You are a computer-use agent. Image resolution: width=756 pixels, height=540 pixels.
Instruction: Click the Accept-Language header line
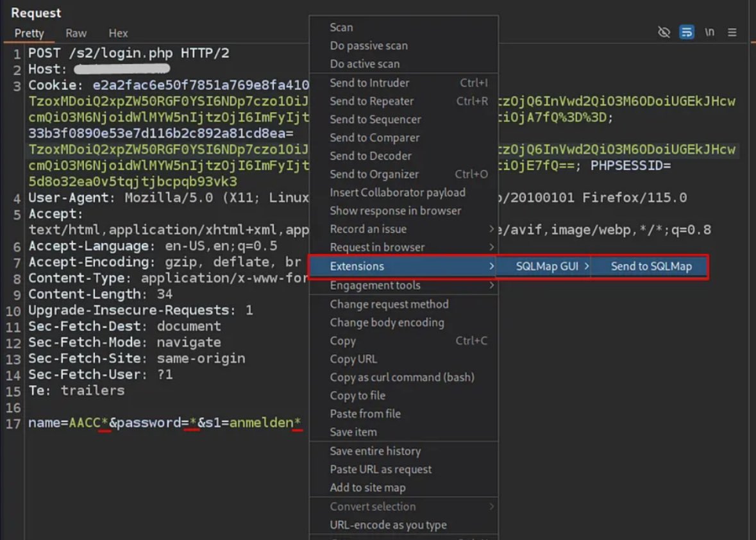[153, 246]
